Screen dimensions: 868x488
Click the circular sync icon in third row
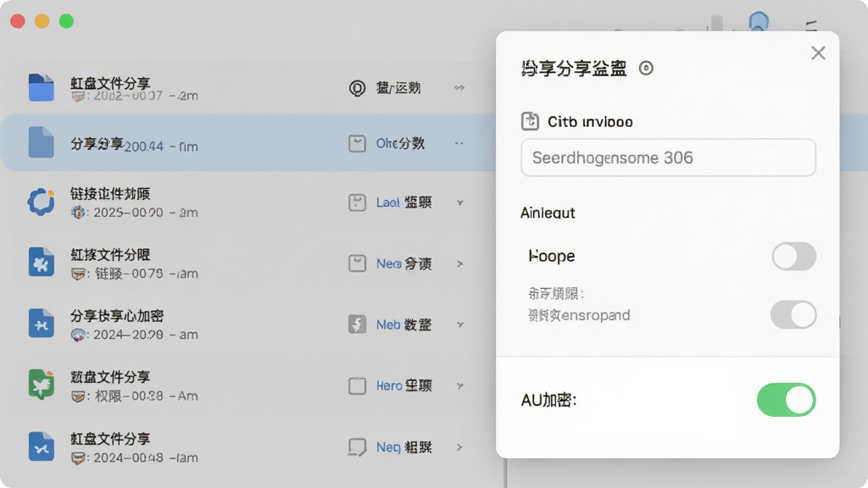42,202
